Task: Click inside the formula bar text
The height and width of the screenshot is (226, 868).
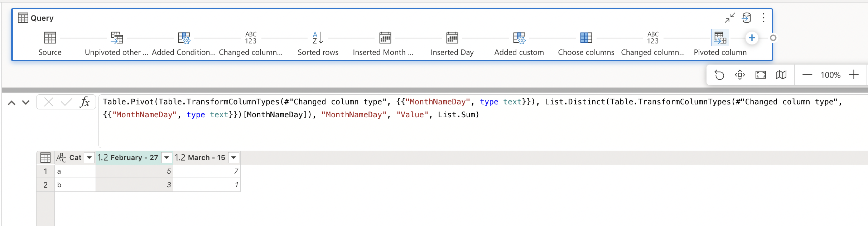Action: click(x=483, y=121)
